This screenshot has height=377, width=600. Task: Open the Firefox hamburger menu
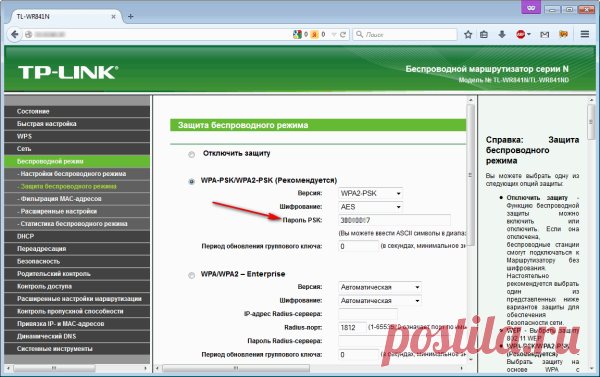[x=585, y=34]
